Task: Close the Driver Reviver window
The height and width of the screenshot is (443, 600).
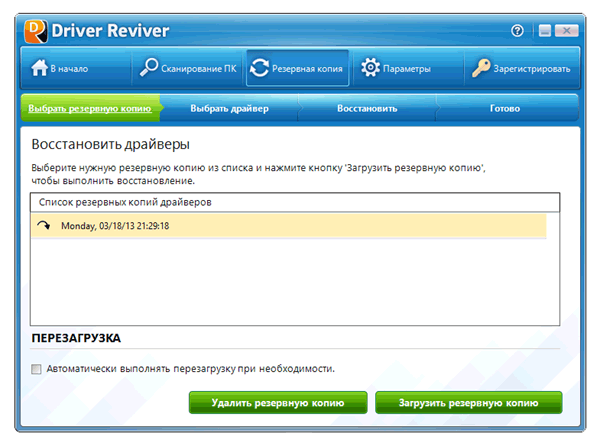Action: tap(566, 31)
